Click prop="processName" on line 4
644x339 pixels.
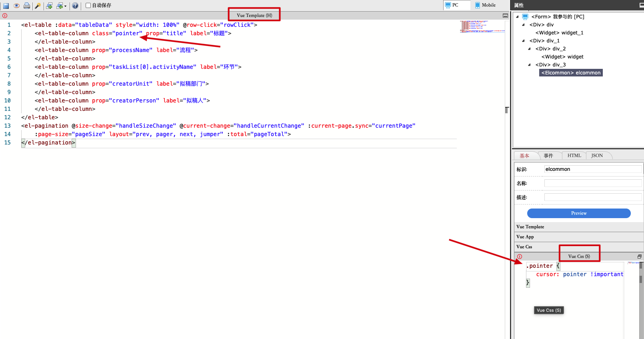[x=122, y=50]
